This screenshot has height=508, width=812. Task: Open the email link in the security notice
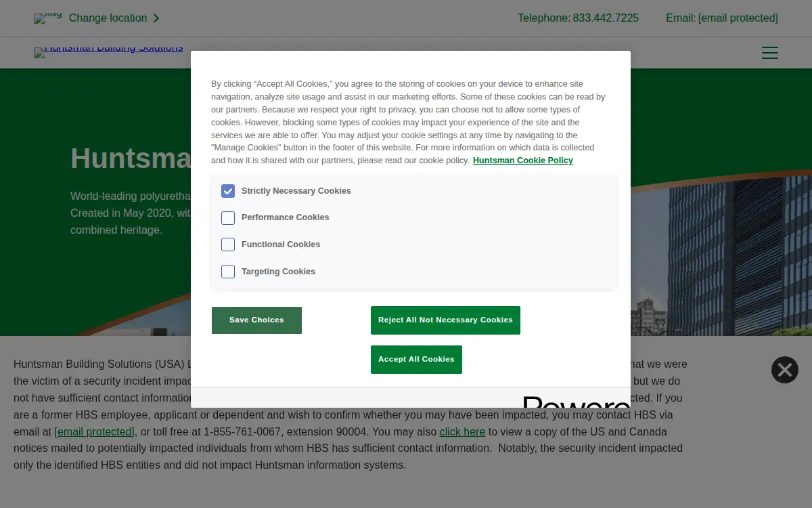[x=95, y=431]
